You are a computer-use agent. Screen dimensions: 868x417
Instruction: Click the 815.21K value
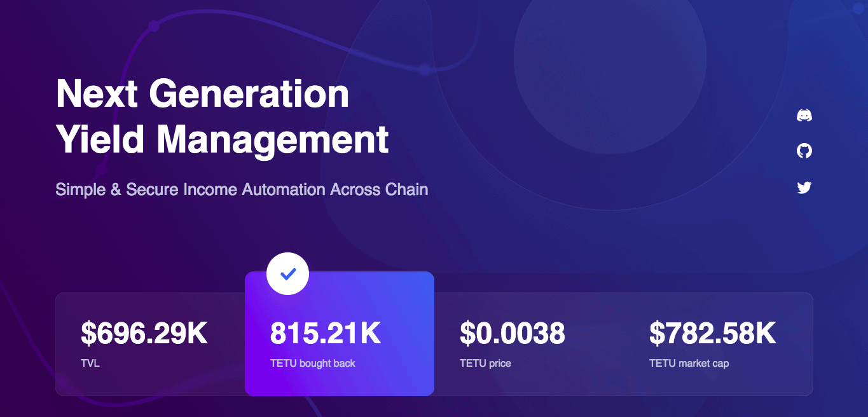point(326,334)
